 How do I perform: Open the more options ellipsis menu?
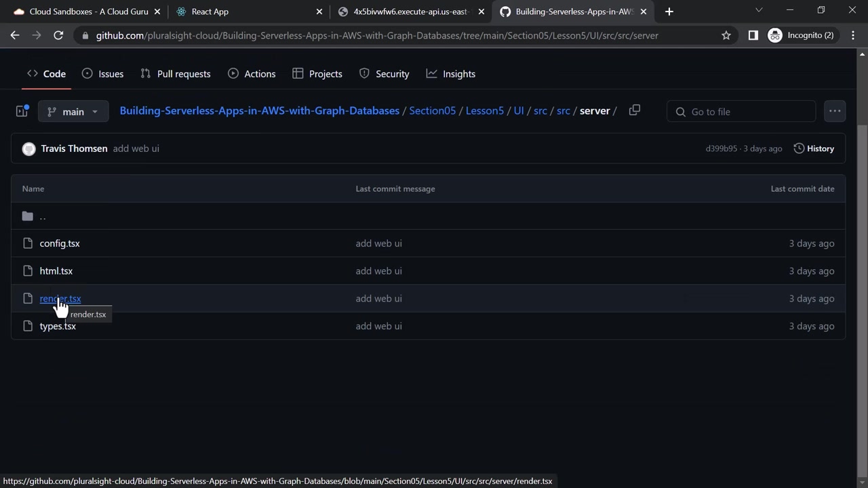pos(835,111)
